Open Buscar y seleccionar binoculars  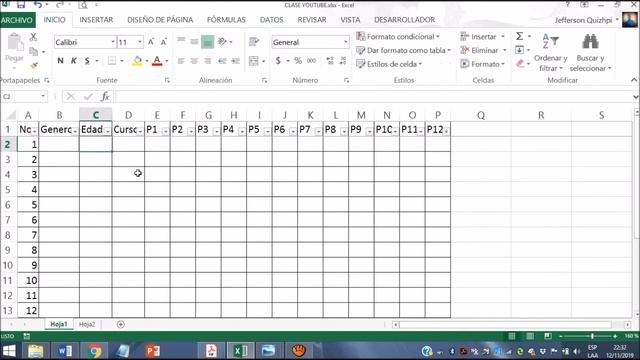[x=590, y=53]
